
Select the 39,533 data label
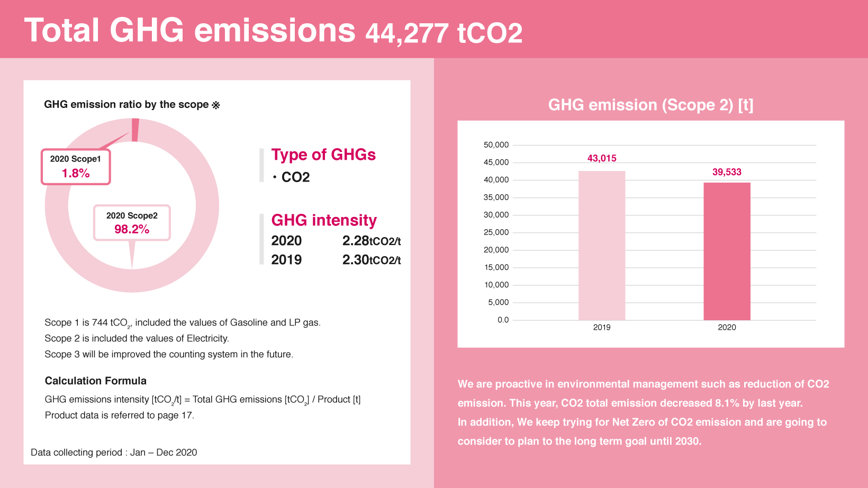727,172
